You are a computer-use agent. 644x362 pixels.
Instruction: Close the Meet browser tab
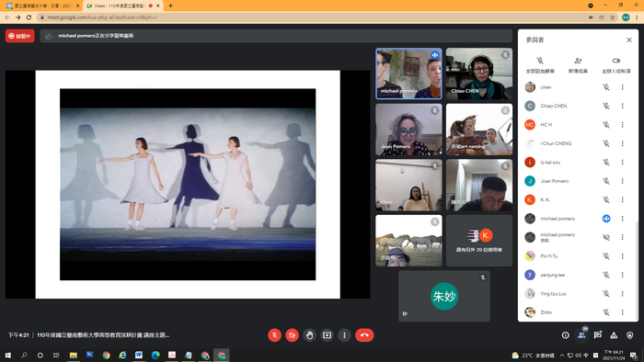tap(158, 6)
